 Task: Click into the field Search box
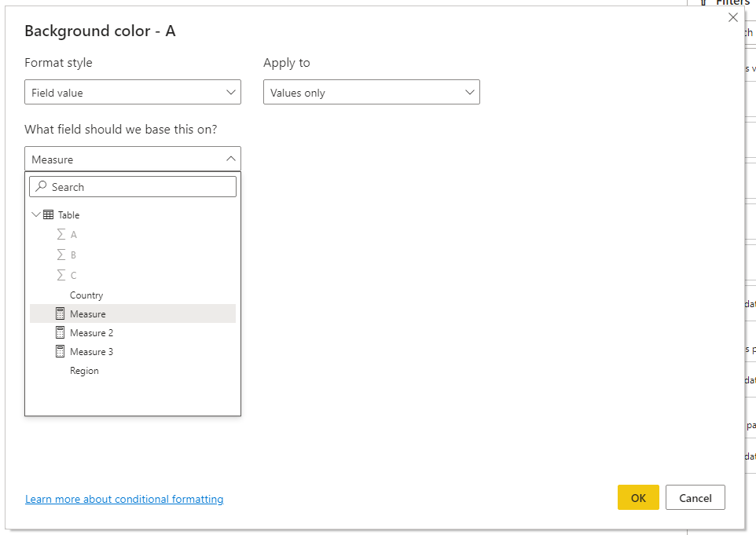coord(133,186)
